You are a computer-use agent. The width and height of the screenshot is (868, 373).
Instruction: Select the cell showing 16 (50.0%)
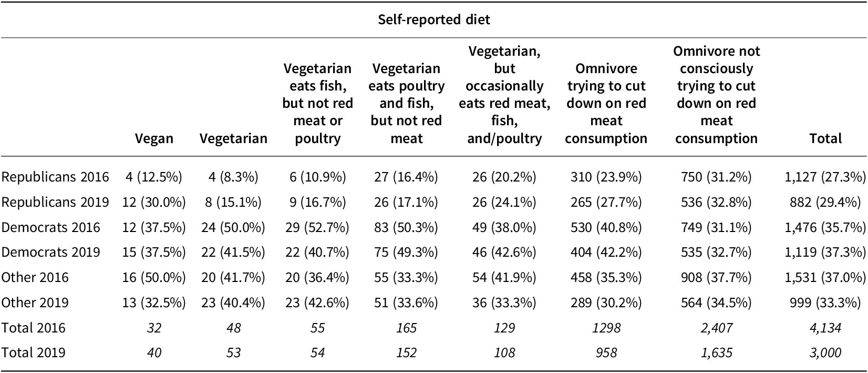coord(154,277)
